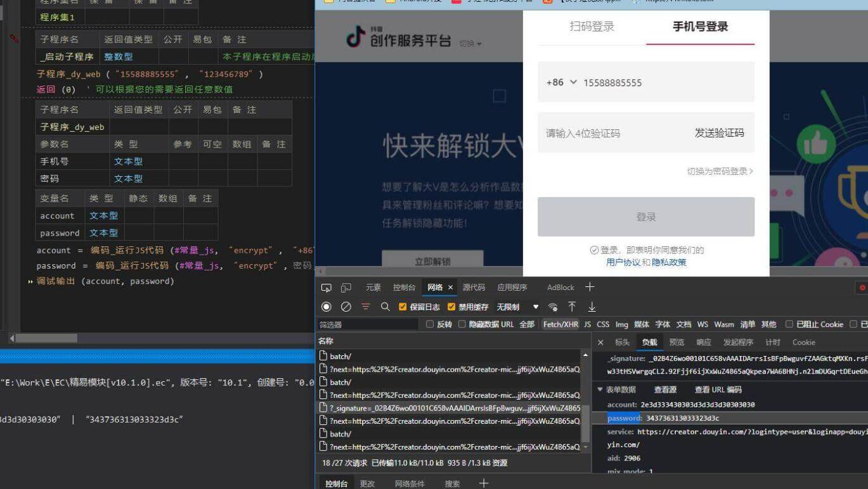The image size is (868, 489).
Task: Click the phone number input field
Action: tap(646, 82)
